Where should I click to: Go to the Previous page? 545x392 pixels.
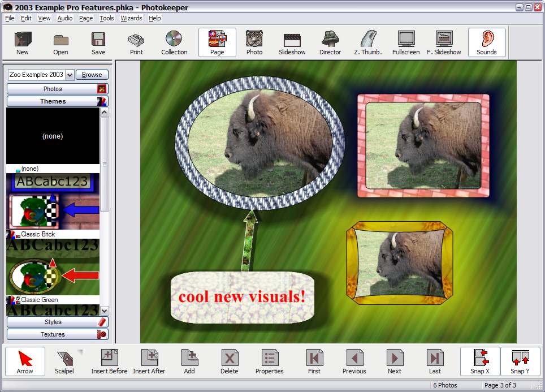354,362
